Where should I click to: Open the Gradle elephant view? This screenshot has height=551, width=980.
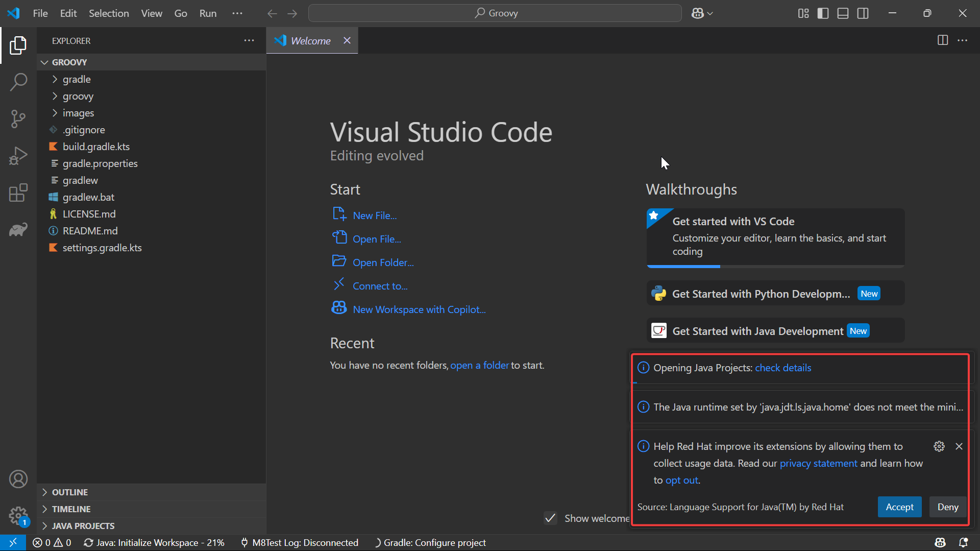[x=18, y=230]
